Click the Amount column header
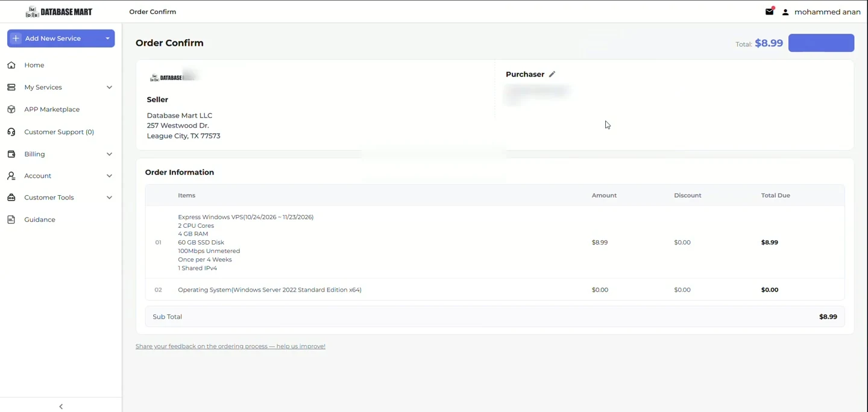Screen dimensions: 868x412 [604, 196]
